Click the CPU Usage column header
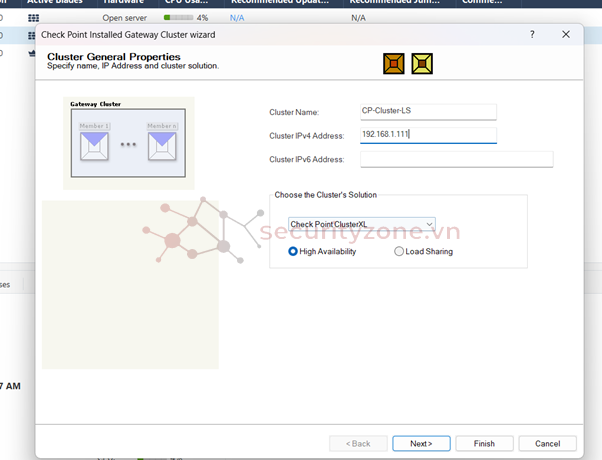The height and width of the screenshot is (460, 602). click(187, 2)
